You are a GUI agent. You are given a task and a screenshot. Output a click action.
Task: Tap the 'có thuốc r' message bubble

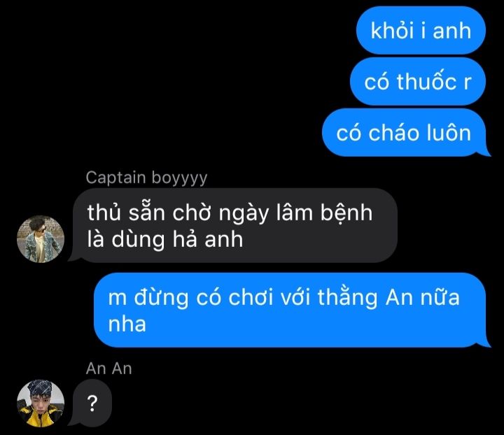[x=417, y=81]
